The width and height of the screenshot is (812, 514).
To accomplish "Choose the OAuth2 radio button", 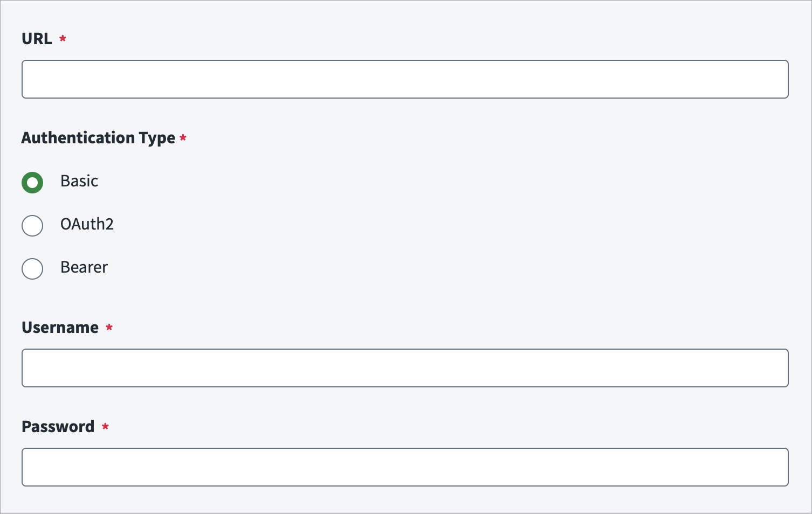I will click(32, 226).
